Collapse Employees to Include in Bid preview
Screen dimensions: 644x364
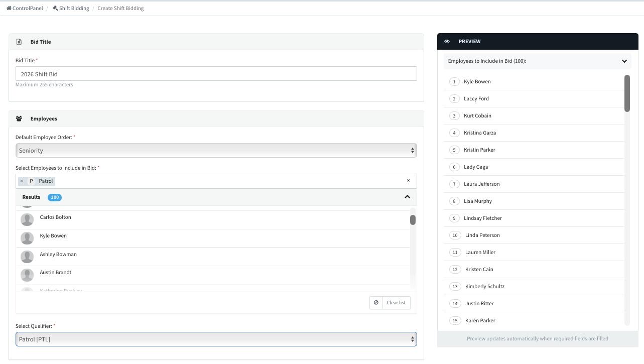[624, 61]
